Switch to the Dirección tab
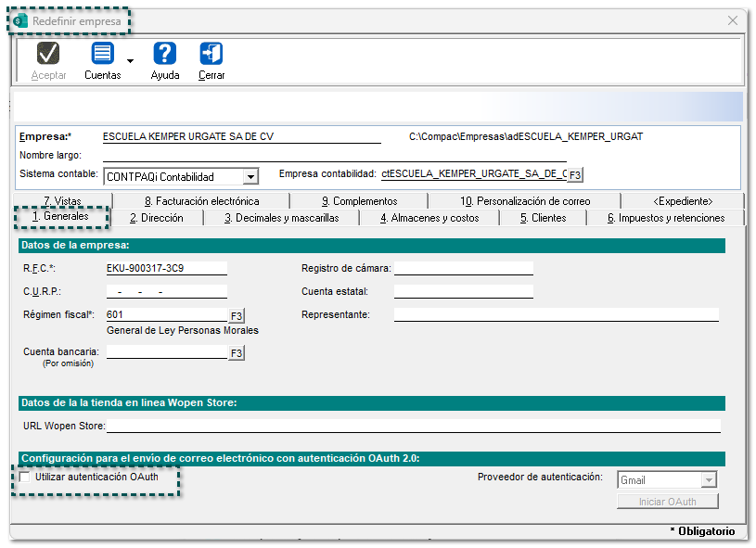Image resolution: width=756 pixels, height=548 pixels. click(156, 218)
